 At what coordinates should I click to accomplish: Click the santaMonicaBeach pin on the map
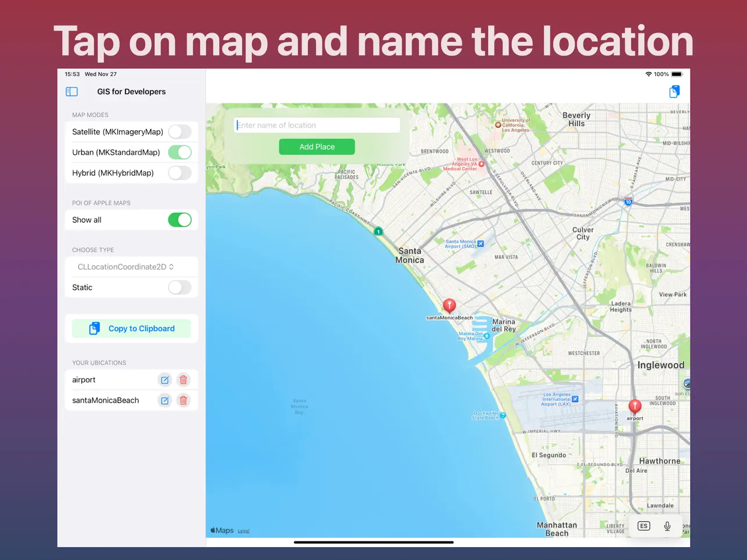point(449,305)
